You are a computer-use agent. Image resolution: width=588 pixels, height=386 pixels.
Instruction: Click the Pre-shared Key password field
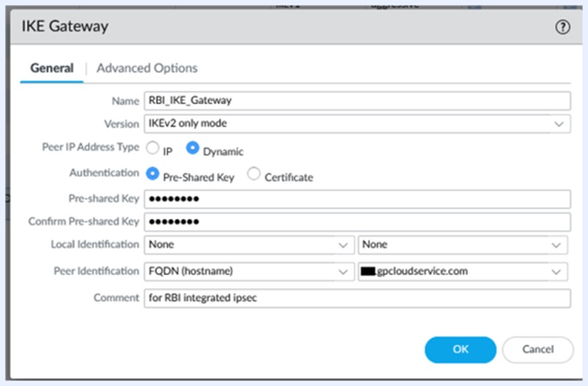[x=356, y=199]
